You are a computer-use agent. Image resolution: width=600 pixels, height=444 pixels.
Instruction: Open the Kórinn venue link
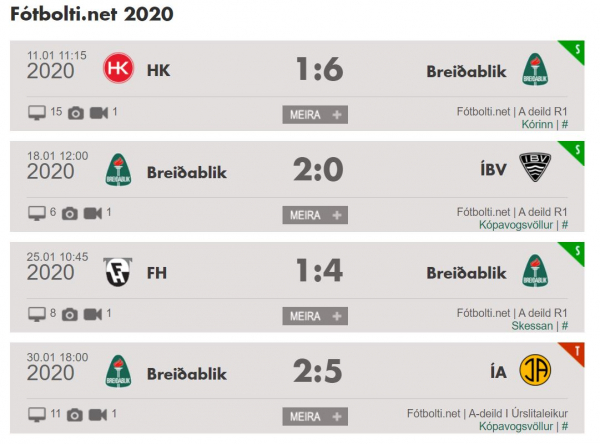pyautogui.click(x=537, y=124)
